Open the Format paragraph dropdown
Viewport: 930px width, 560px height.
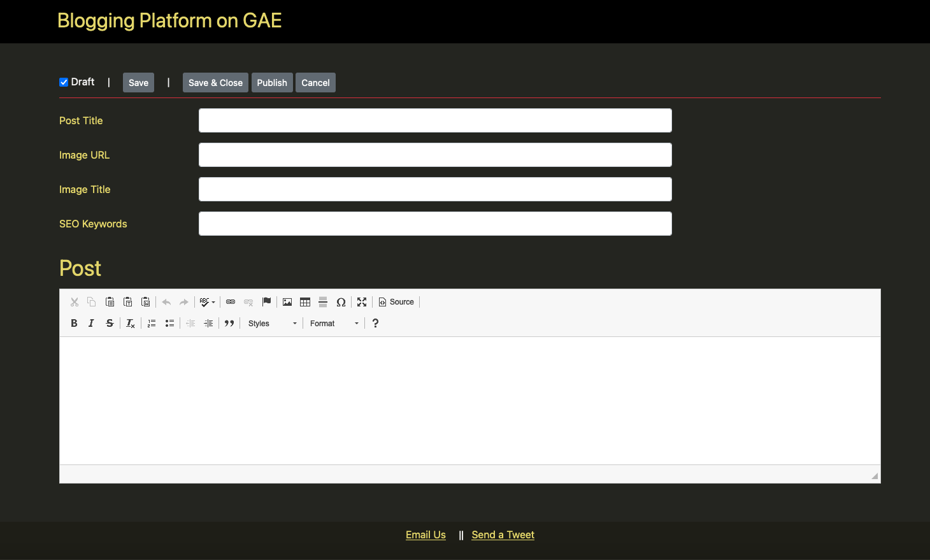(333, 323)
